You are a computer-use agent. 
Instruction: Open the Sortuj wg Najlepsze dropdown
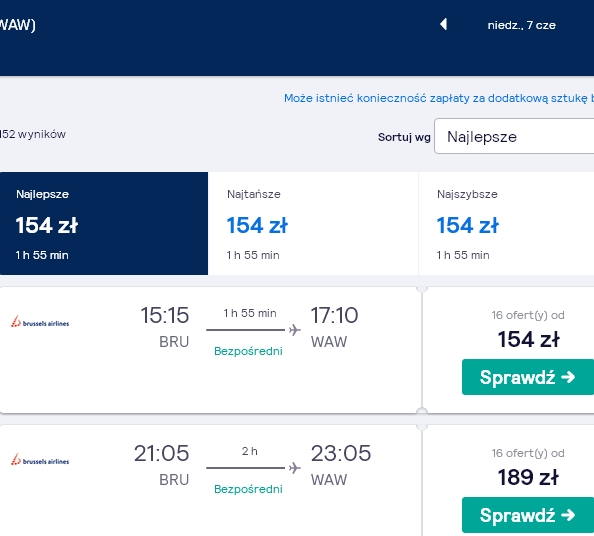click(x=514, y=136)
